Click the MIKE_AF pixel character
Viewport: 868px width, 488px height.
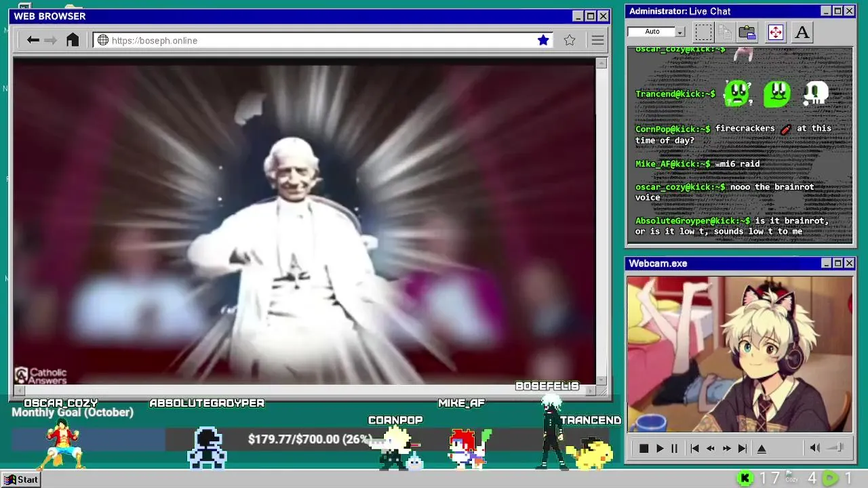click(x=469, y=448)
